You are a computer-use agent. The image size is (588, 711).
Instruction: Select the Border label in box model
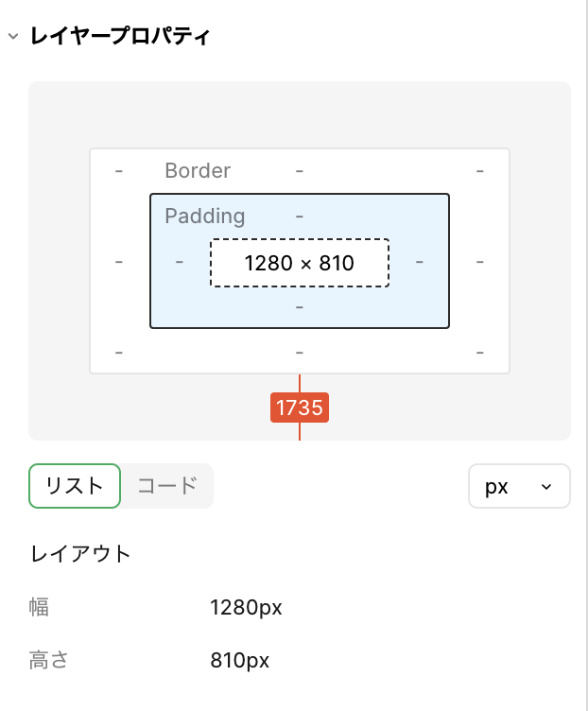click(x=198, y=170)
